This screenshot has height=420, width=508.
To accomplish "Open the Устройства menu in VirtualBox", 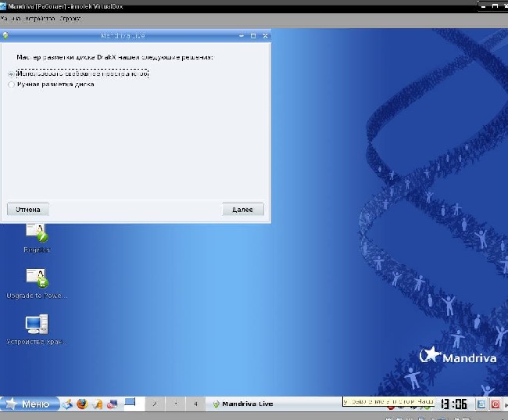I will 40,19.
